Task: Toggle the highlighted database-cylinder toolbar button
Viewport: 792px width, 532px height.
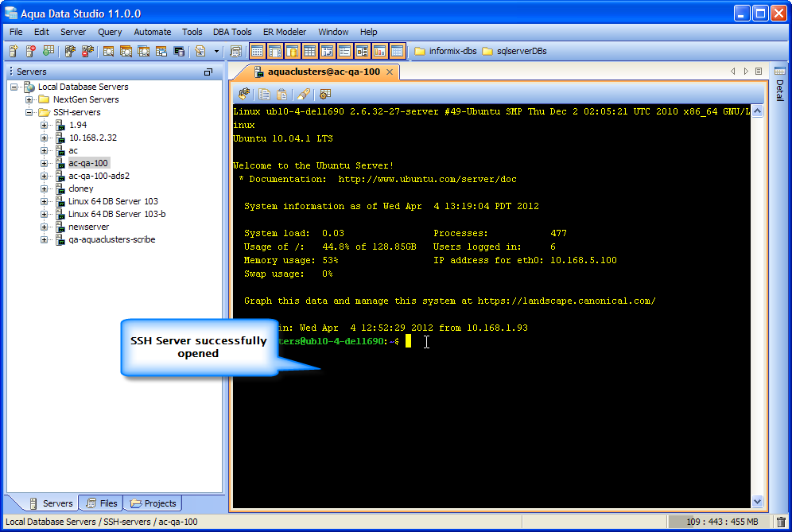Action: tap(292, 51)
